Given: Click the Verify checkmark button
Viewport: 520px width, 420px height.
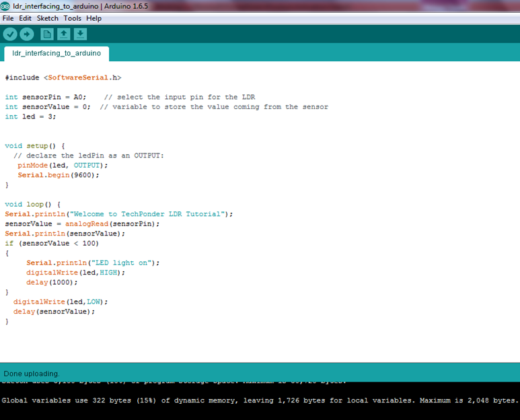Looking at the screenshot, I should 10,34.
